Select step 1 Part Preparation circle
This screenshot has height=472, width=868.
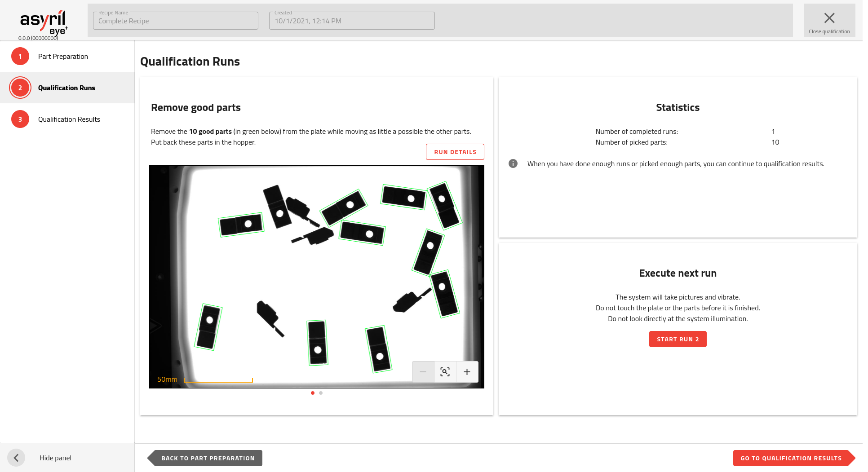point(20,57)
